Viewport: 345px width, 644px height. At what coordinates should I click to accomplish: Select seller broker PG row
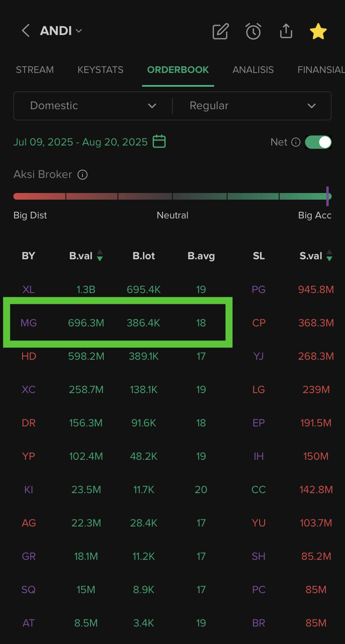259,289
